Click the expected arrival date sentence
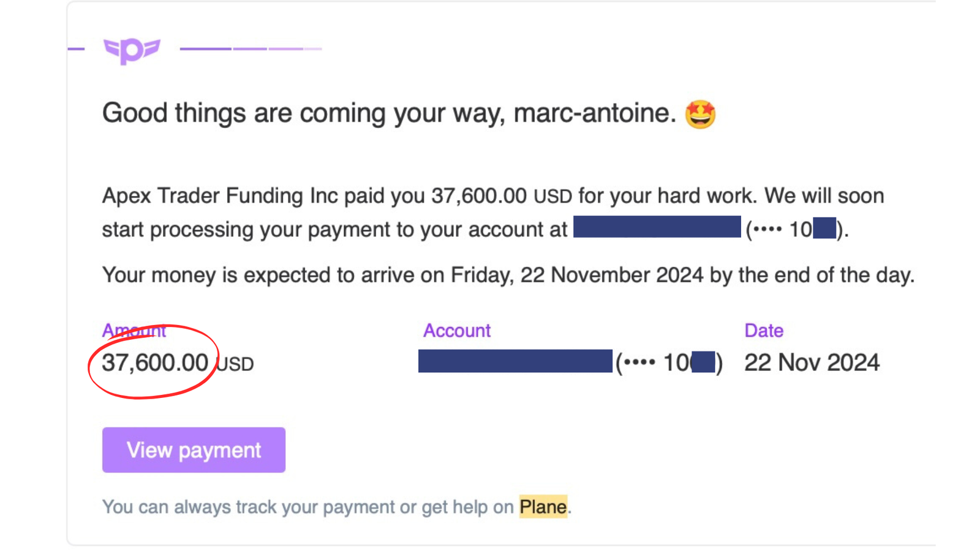 point(508,275)
